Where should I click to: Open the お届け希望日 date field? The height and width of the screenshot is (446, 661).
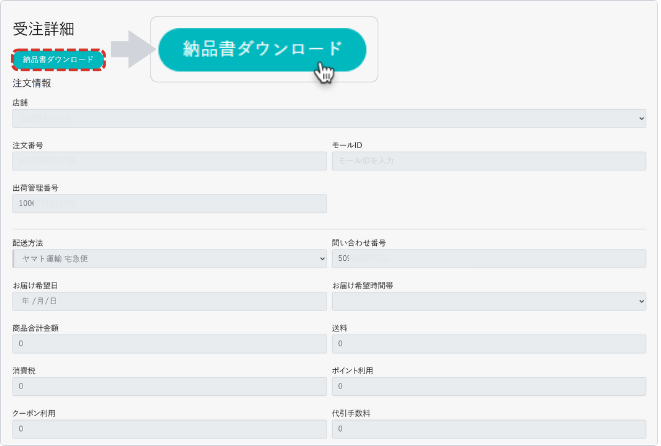(x=169, y=301)
